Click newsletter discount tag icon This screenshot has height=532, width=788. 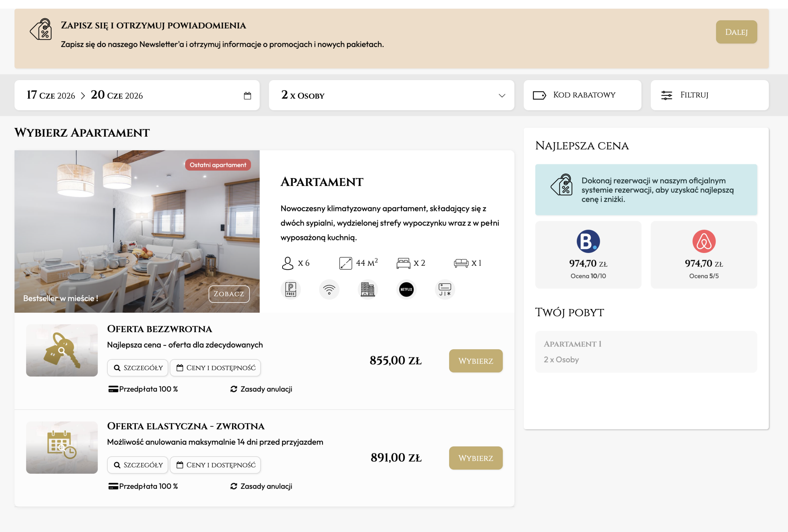41,30
